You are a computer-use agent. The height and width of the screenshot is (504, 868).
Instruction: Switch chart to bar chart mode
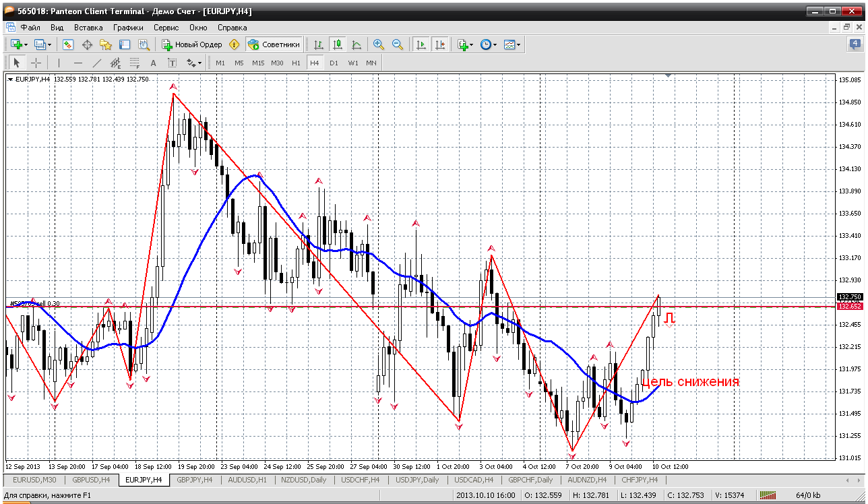coord(319,44)
